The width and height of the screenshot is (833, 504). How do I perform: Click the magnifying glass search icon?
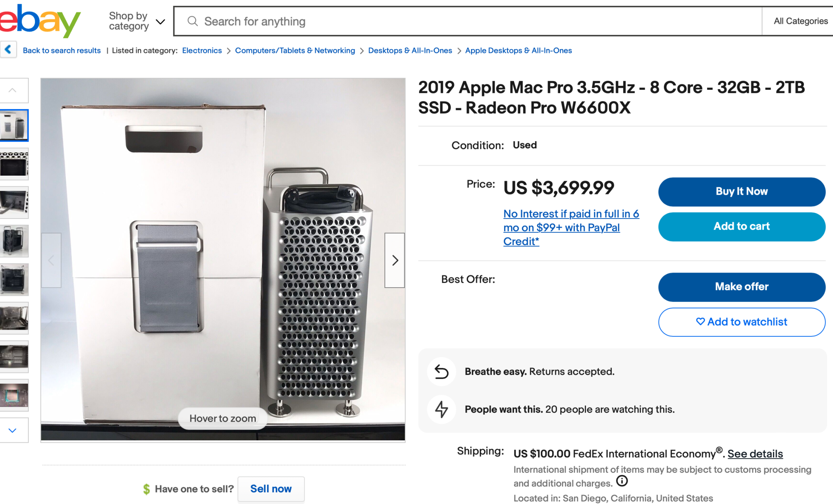[x=192, y=21]
